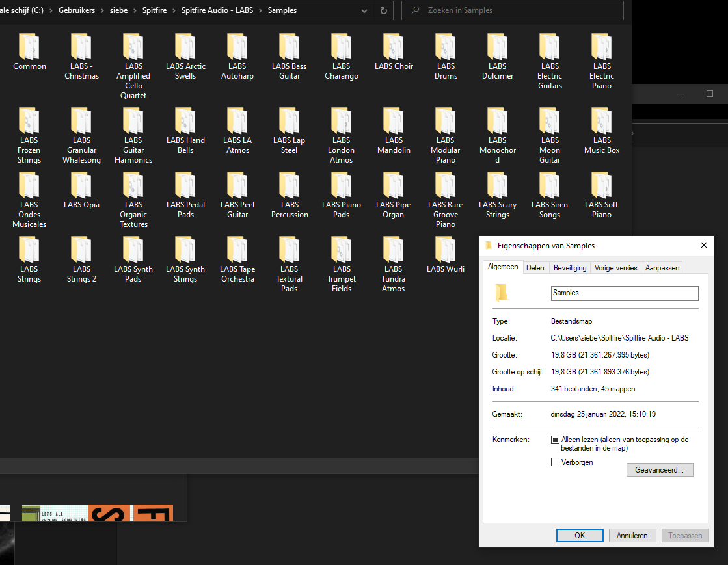Expand the chevron after siebe in path
The image size is (728, 565).
pyautogui.click(x=135, y=10)
